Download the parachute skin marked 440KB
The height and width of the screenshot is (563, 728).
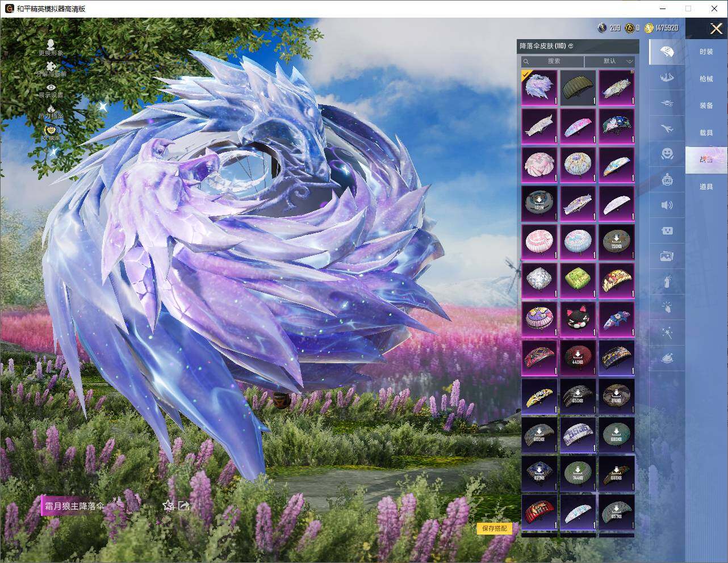click(x=578, y=358)
